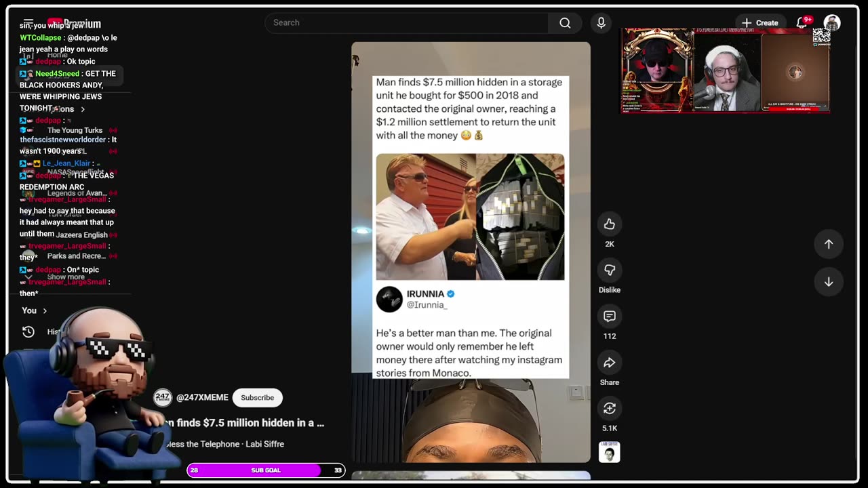
Task: Open the @247XMEME channel link
Action: coord(202,398)
